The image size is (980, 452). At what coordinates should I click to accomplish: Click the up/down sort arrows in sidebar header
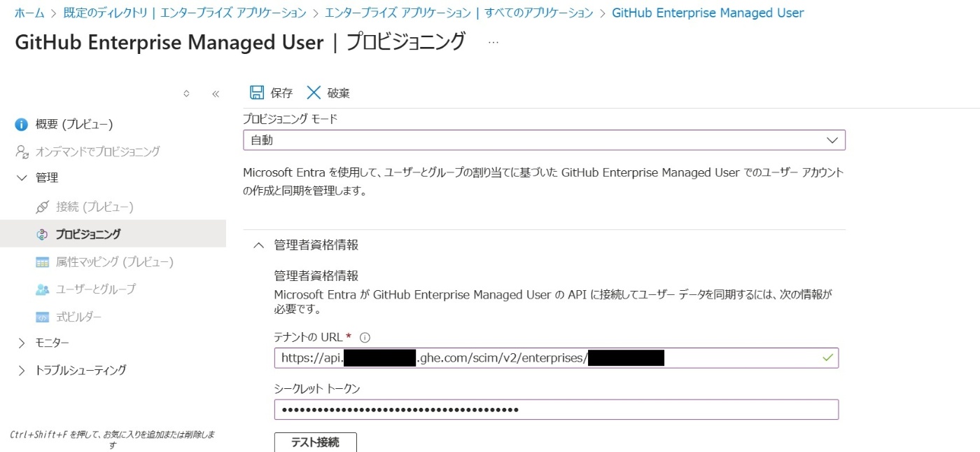pyautogui.click(x=186, y=93)
